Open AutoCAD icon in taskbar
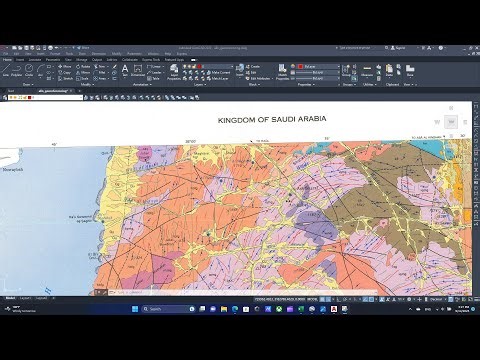Screen dimensions: 480x360 click(334, 309)
